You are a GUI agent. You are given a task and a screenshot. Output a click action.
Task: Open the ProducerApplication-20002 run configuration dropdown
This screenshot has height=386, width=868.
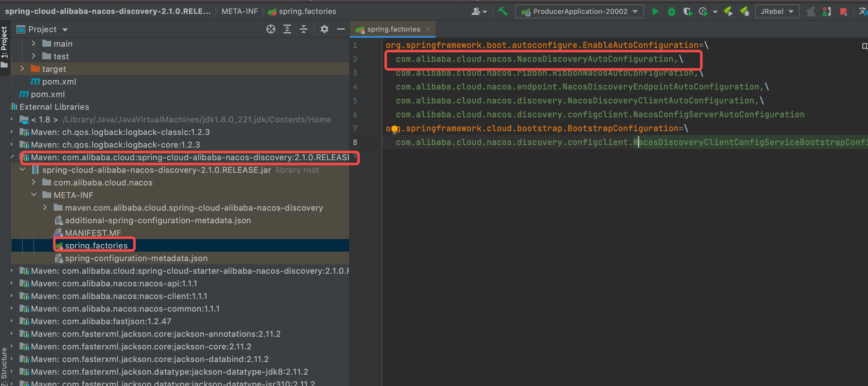(x=579, y=11)
